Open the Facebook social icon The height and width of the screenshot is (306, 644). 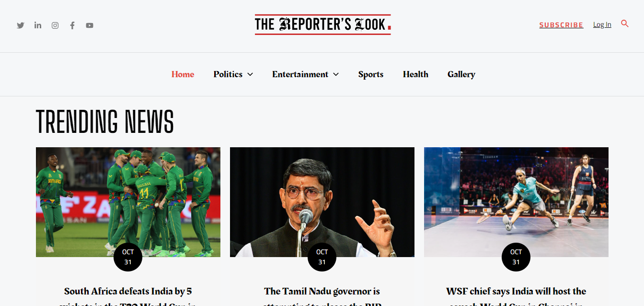pos(72,25)
